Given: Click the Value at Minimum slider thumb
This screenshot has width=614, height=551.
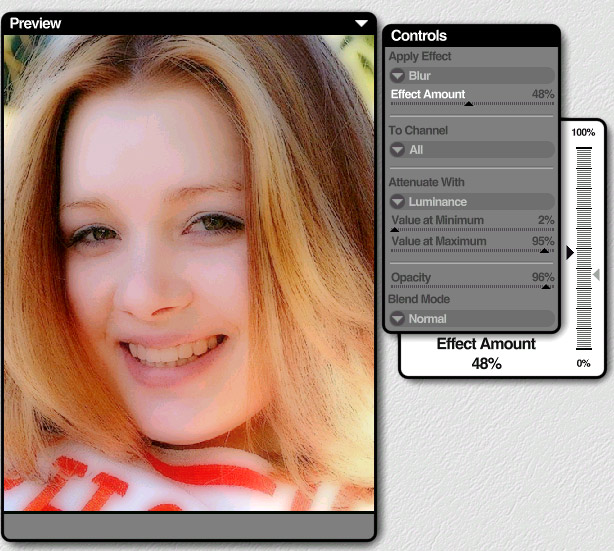Looking at the screenshot, I should coord(394,229).
